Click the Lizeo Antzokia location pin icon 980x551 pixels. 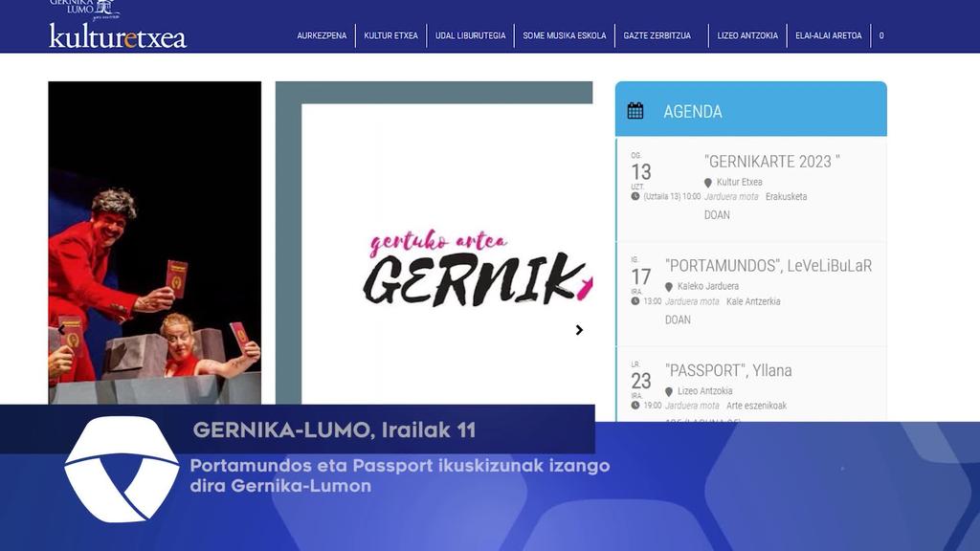pos(669,391)
